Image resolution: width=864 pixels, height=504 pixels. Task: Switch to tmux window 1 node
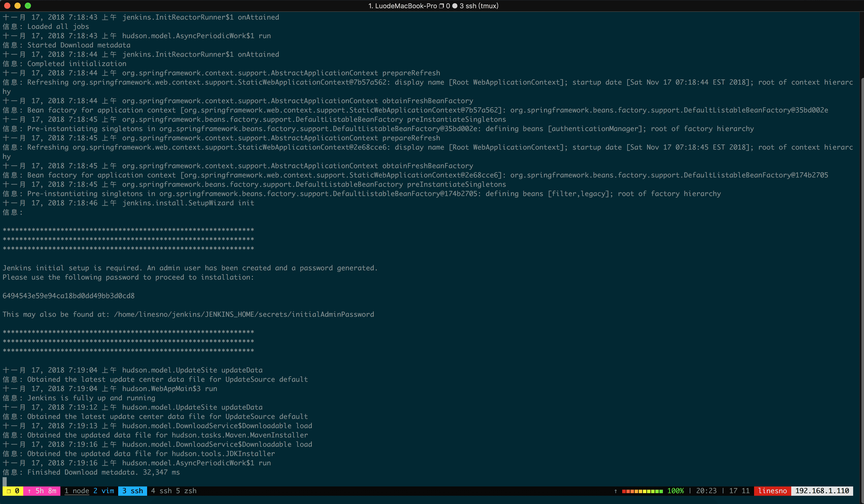(76, 491)
